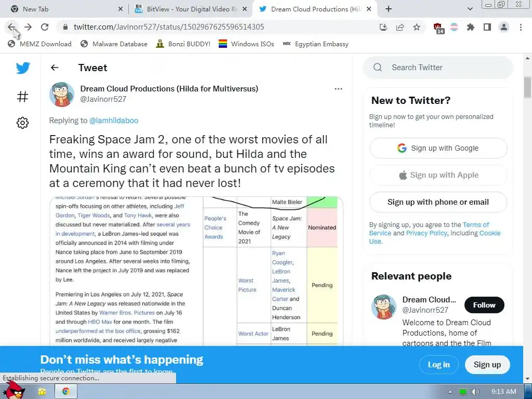Click the Relevant people avatar
Viewport: 532px width, 399px height.
[384, 307]
